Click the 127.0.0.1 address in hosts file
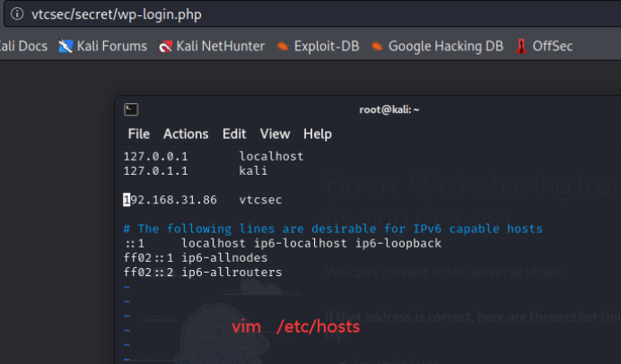The height and width of the screenshot is (364, 621). [155, 156]
